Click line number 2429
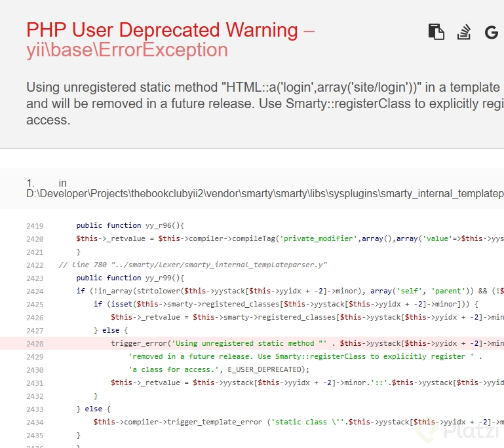The height and width of the screenshot is (448, 504). point(35,357)
